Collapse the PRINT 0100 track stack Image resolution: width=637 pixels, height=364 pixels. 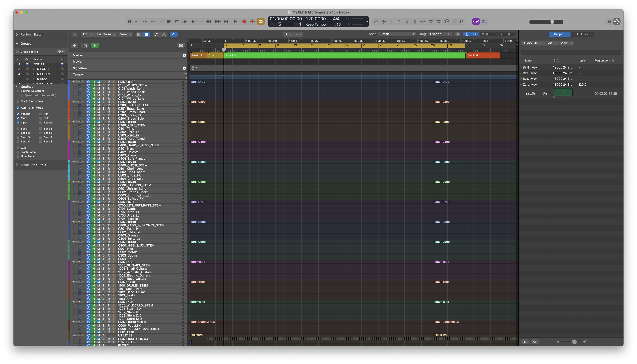tap(74, 82)
